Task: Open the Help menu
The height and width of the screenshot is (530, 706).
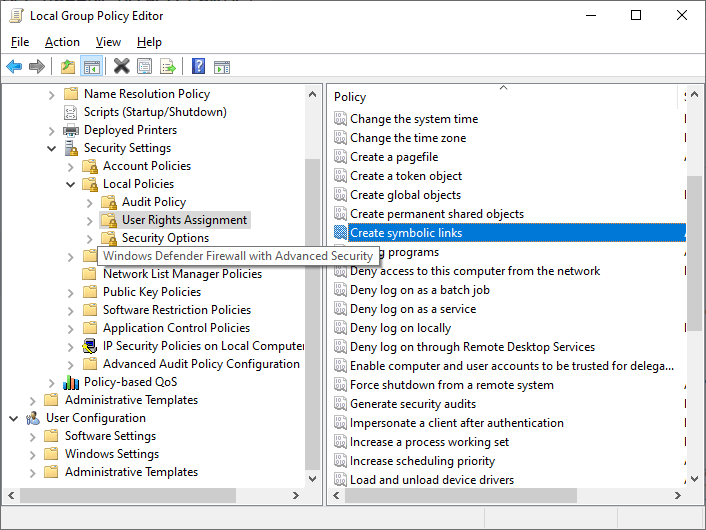Action: [149, 42]
